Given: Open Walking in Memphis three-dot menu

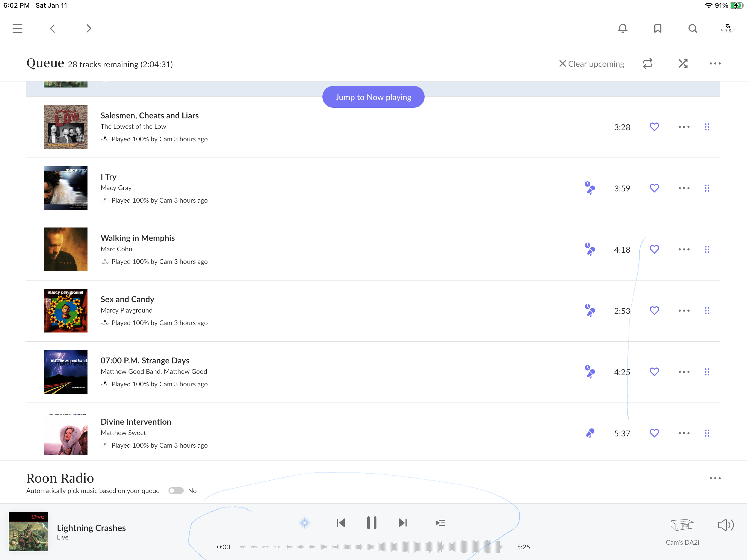Looking at the screenshot, I should click(684, 249).
